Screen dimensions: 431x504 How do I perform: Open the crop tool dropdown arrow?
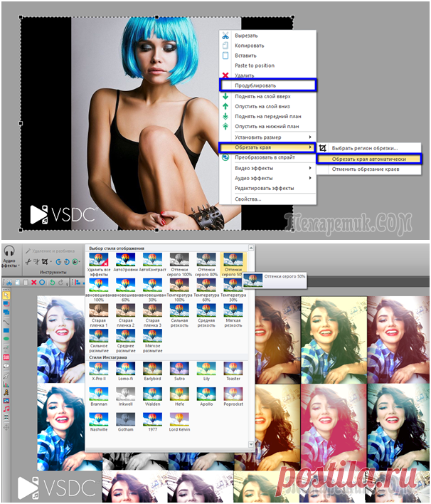50,262
